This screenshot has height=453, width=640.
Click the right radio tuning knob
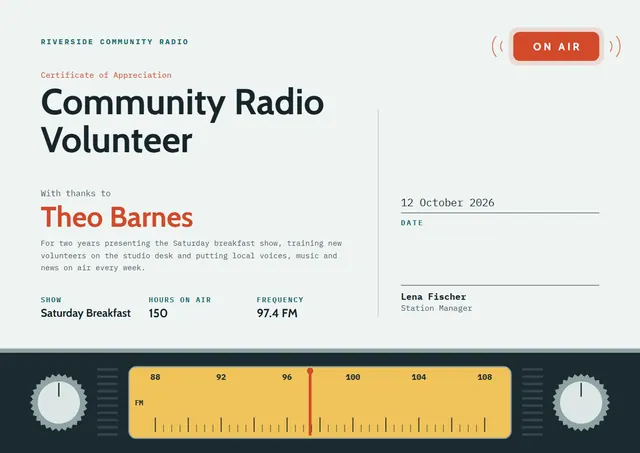pyautogui.click(x=581, y=402)
